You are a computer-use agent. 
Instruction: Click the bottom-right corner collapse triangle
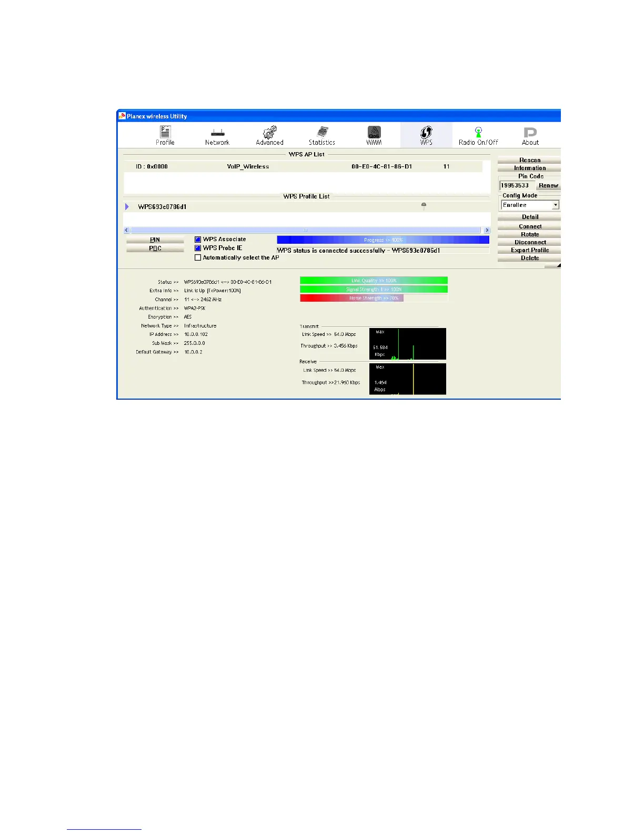558,265
